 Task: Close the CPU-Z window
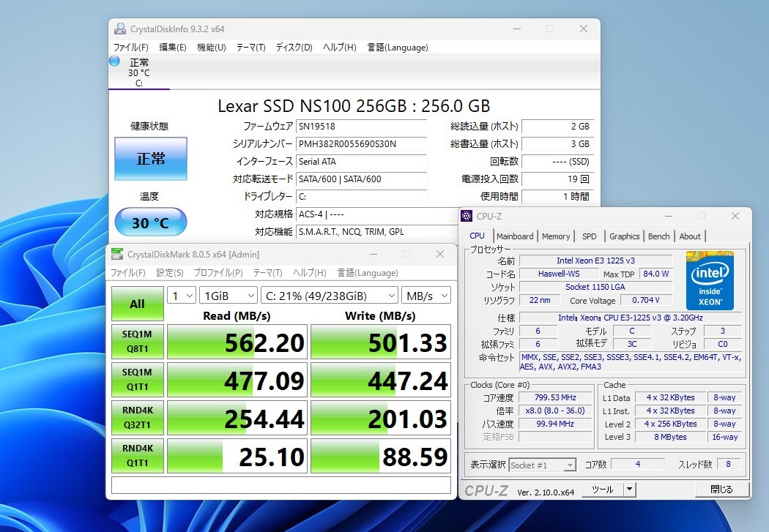click(x=735, y=216)
